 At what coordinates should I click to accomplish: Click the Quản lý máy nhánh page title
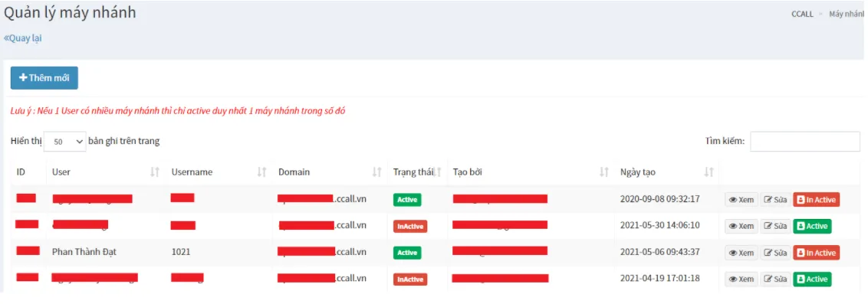click(x=71, y=13)
